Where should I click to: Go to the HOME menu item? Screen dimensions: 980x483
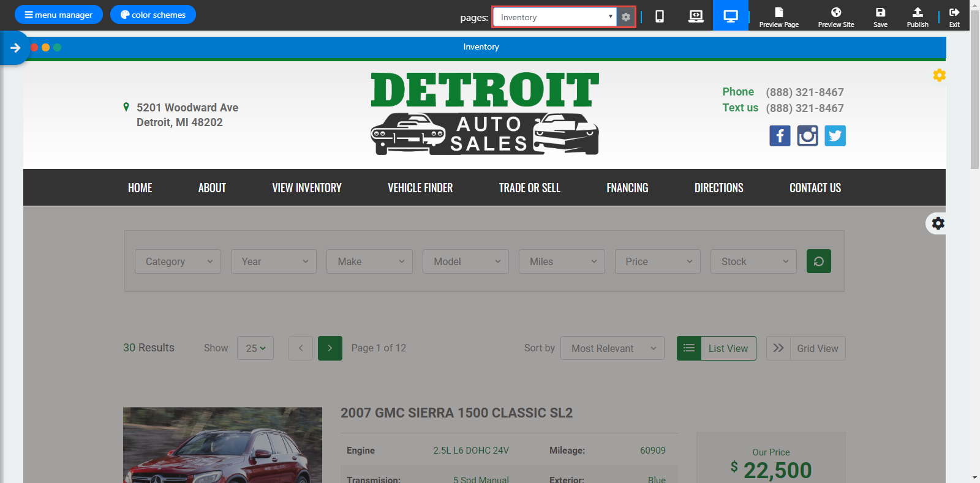click(140, 188)
